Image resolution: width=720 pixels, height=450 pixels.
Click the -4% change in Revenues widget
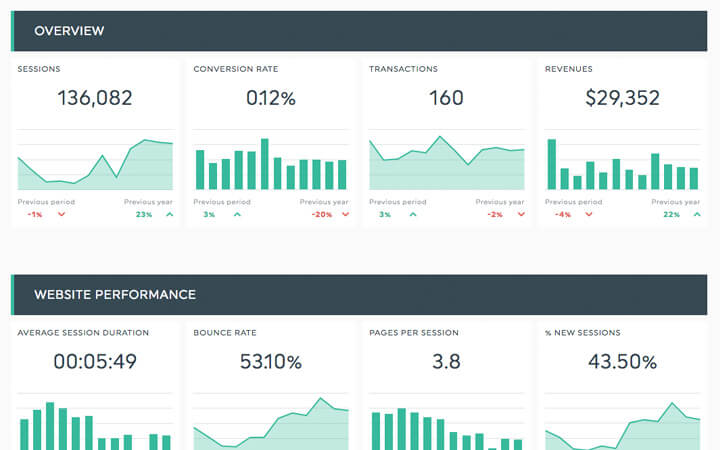point(562,214)
